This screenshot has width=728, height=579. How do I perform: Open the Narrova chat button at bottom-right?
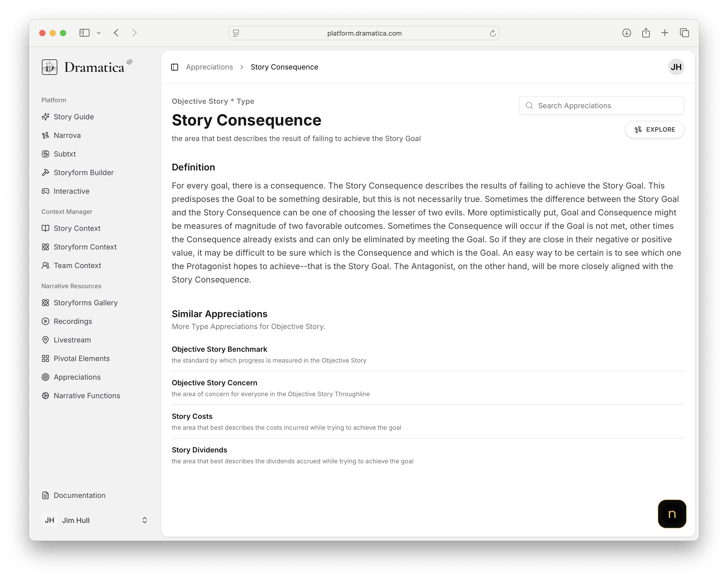tap(672, 514)
